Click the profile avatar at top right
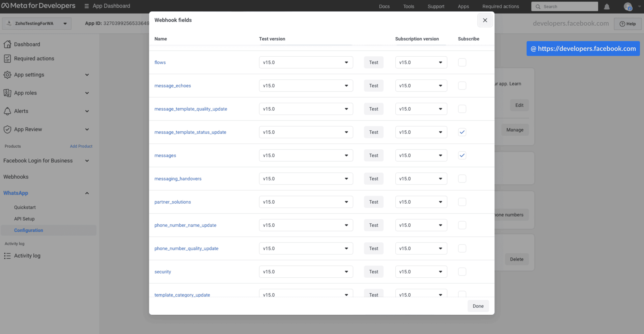This screenshot has width=644, height=334. [x=628, y=7]
